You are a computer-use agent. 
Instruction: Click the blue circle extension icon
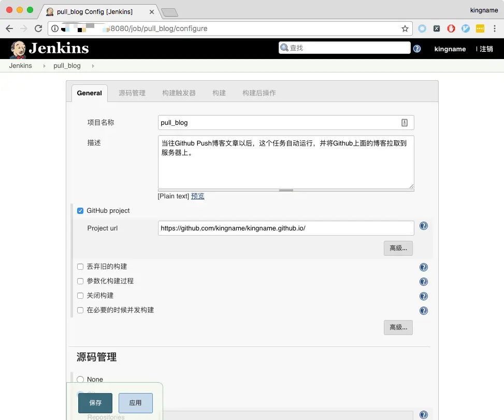click(x=422, y=28)
